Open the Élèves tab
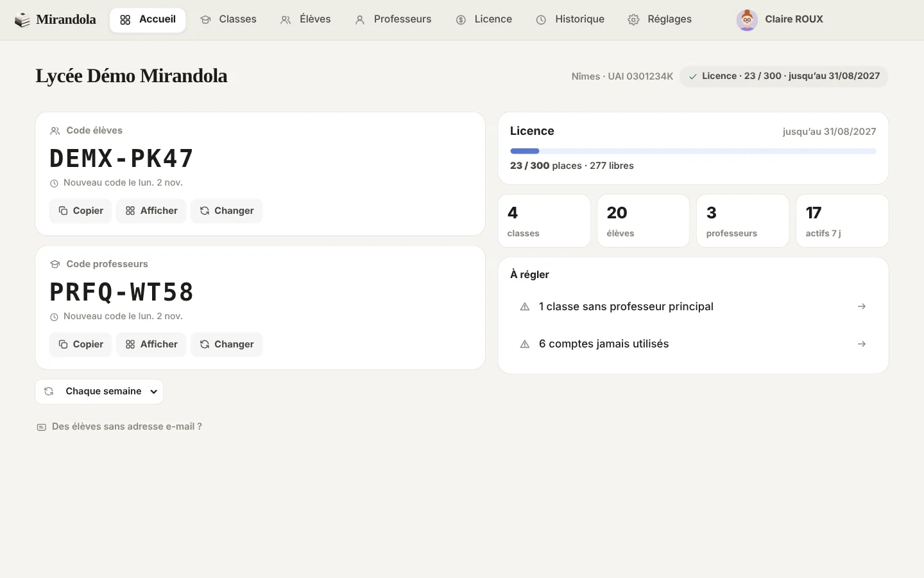The width and height of the screenshot is (924, 578). (x=305, y=20)
